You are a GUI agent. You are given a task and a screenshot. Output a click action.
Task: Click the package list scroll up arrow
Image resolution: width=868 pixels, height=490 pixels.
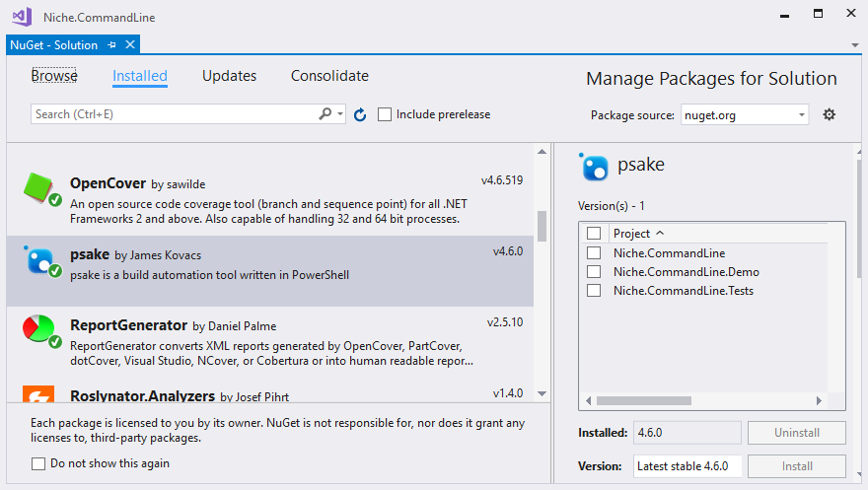pyautogui.click(x=542, y=152)
